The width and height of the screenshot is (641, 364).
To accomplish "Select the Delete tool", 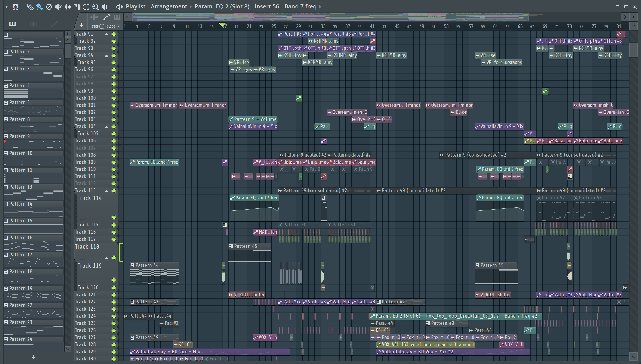I will (x=49, y=7).
